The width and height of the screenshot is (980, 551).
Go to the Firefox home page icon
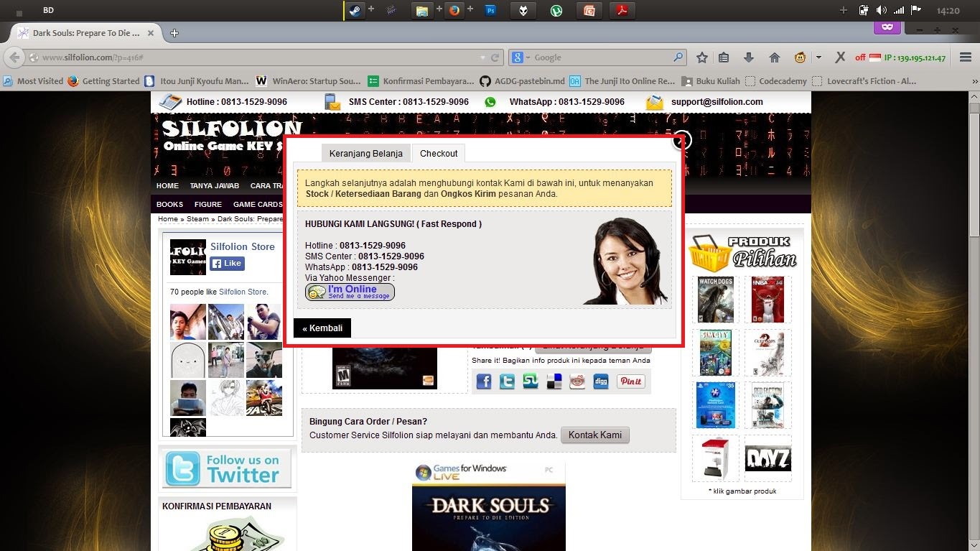pyautogui.click(x=774, y=57)
